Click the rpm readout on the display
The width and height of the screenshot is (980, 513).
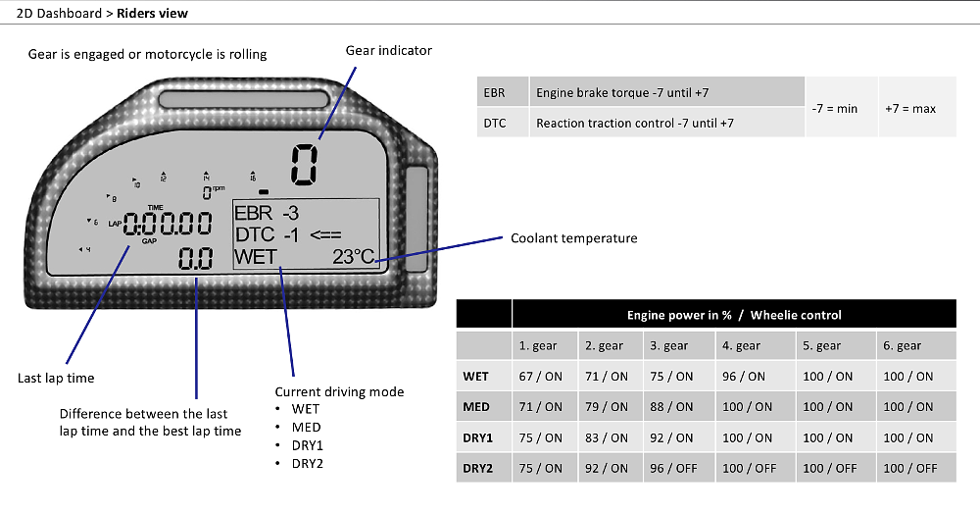click(x=209, y=191)
